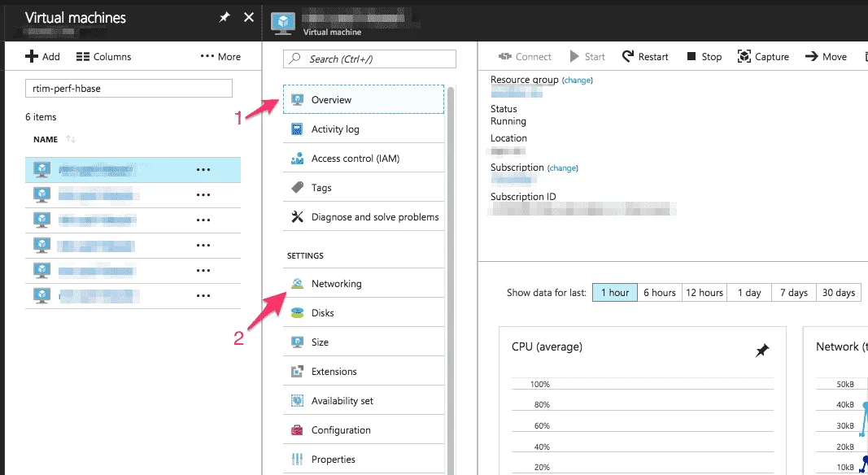Show data for last 12 hours
868x475 pixels.
click(x=704, y=292)
